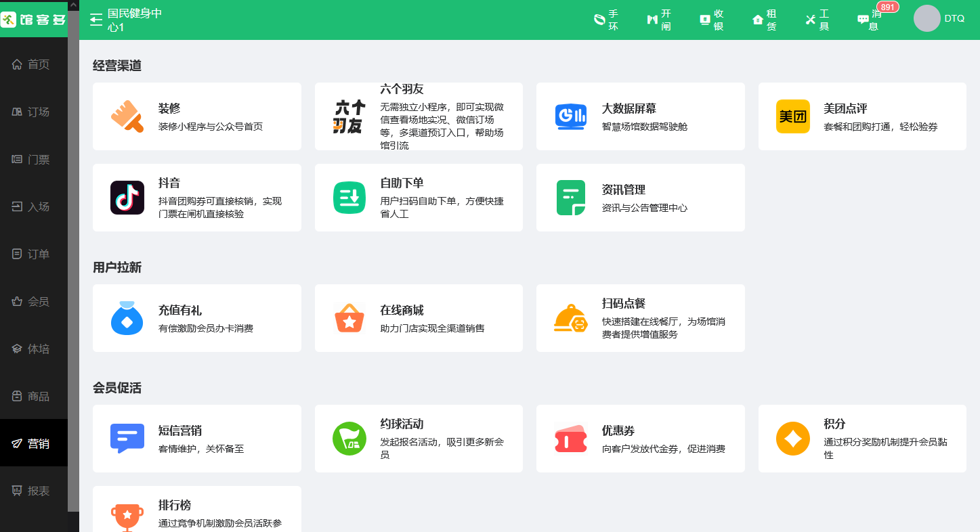
Task: Open the 抖音 Douyin channel icon
Action: 126,197
